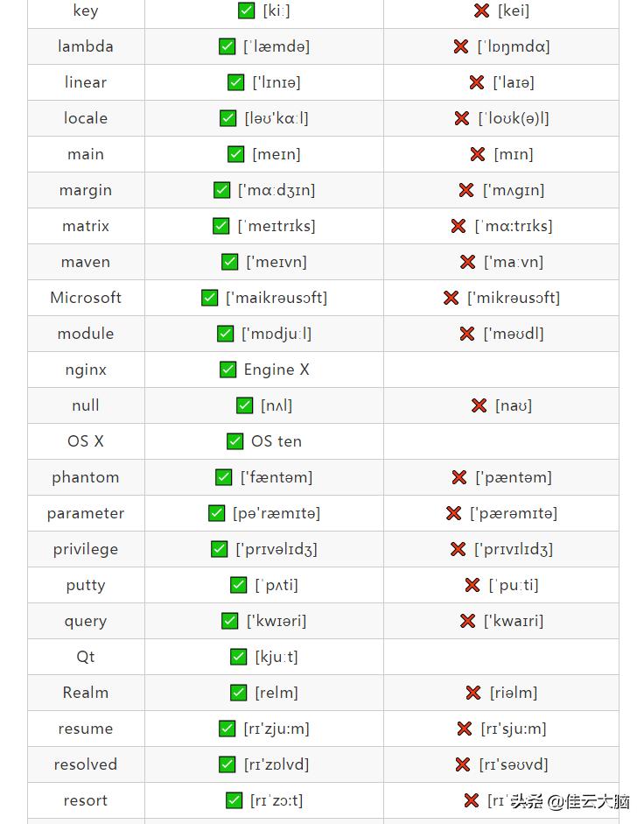The height and width of the screenshot is (824, 644).
Task: Click the 'Microsoft' term cell
Action: 86,298
